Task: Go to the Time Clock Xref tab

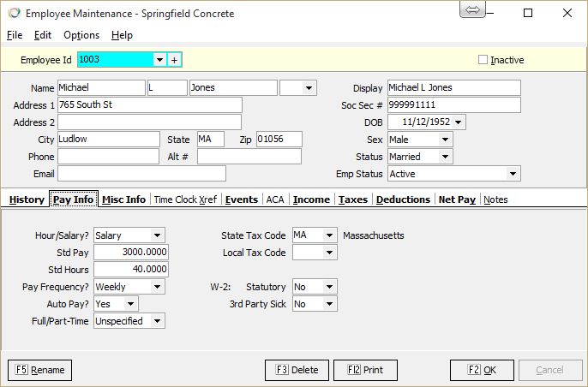Action: (x=185, y=199)
